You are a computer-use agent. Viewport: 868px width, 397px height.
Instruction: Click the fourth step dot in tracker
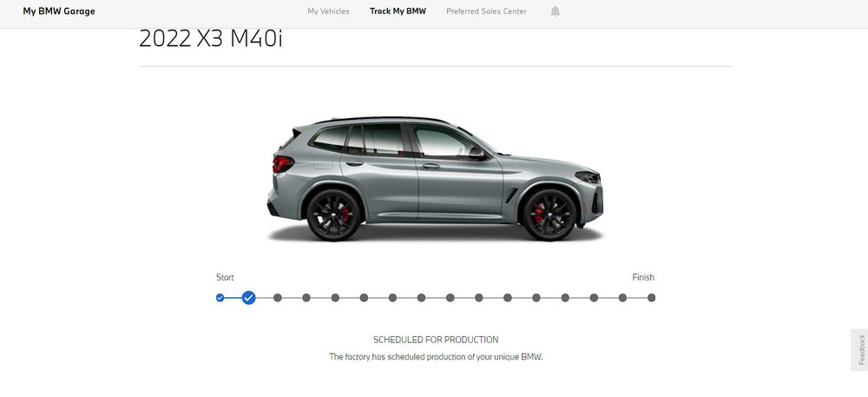[306, 298]
